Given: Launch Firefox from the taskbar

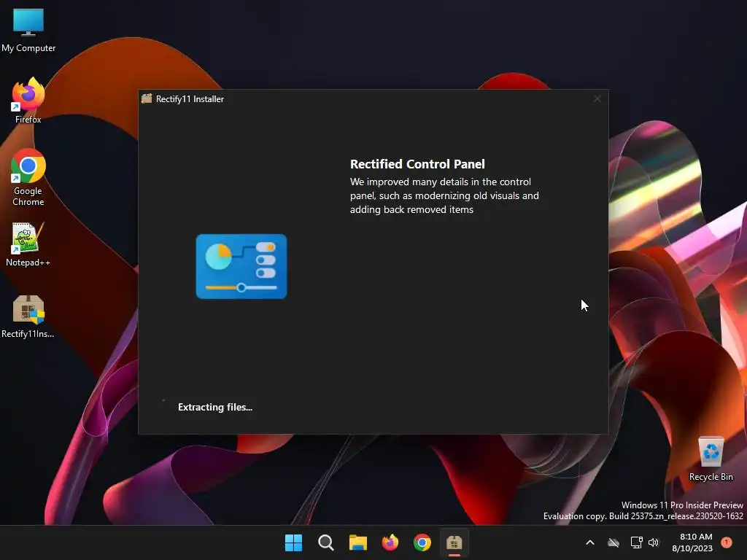Looking at the screenshot, I should 390,542.
